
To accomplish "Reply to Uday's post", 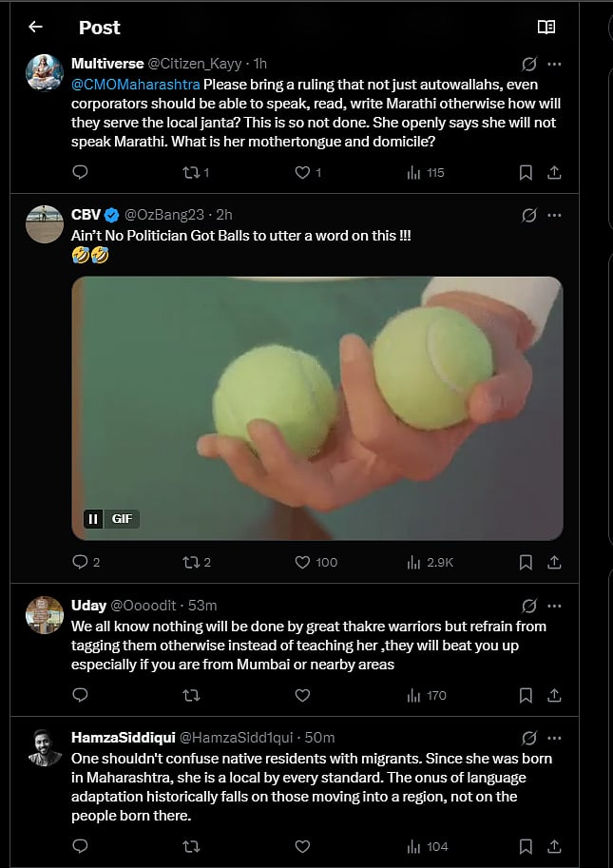I will (81, 695).
